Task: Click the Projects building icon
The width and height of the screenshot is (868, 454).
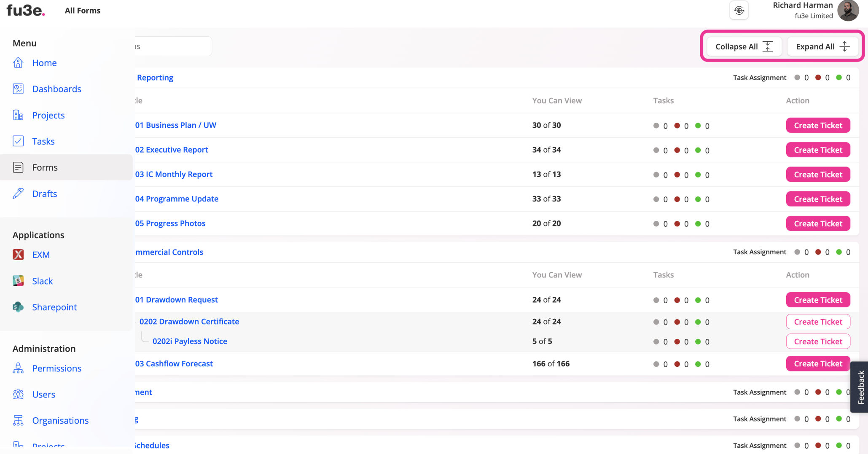Action: pos(18,115)
